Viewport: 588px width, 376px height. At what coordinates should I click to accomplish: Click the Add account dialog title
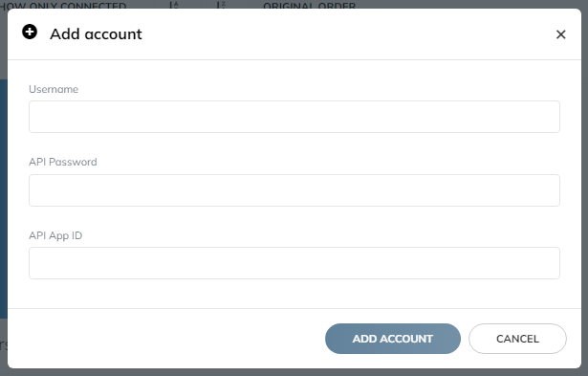pos(96,34)
